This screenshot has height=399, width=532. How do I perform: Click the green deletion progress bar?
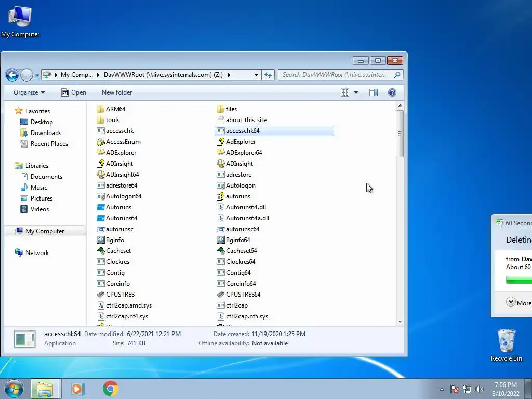click(519, 280)
